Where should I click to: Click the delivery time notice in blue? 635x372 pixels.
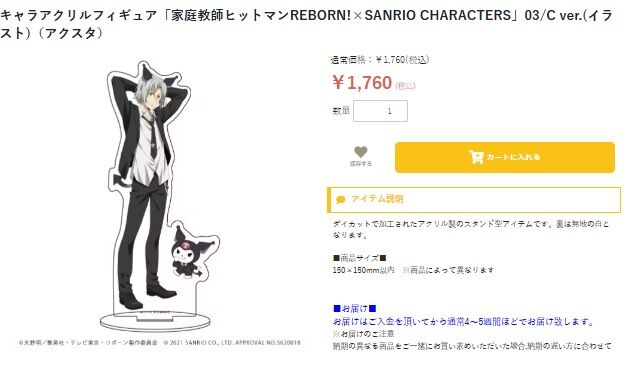[464, 322]
